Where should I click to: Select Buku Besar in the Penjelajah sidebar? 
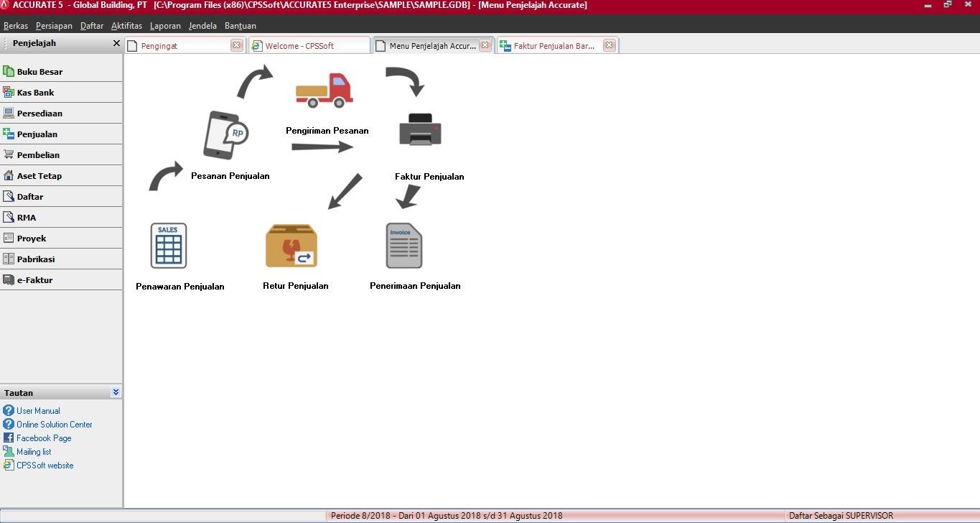pyautogui.click(x=39, y=72)
